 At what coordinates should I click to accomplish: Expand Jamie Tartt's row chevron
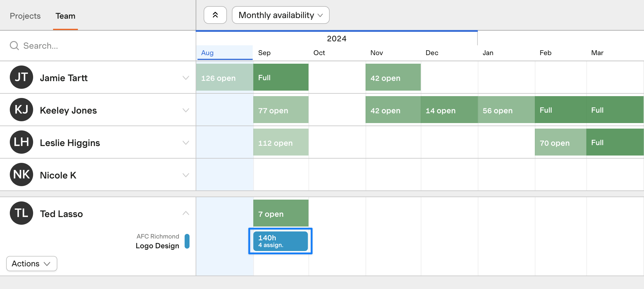point(186,78)
